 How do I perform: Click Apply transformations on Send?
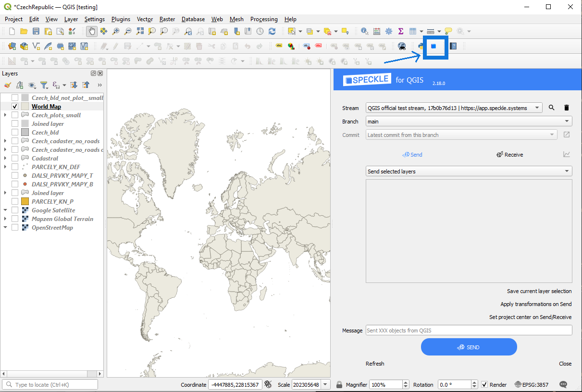536,304
